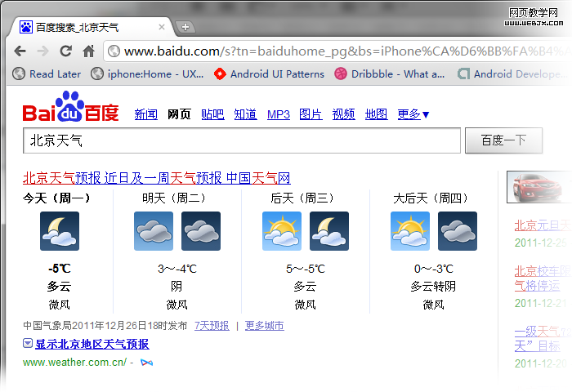Go to home page via house icon
Image resolution: width=572 pixels, height=392 pixels.
pos(88,51)
